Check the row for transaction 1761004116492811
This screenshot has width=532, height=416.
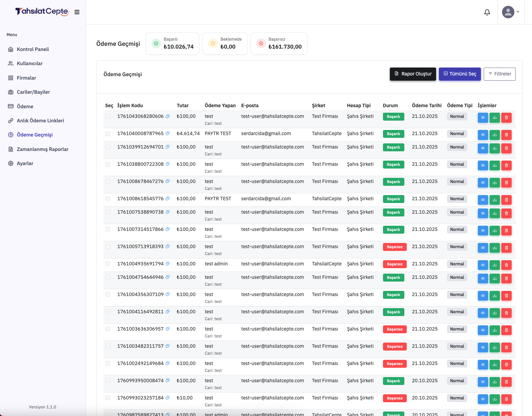(108, 312)
